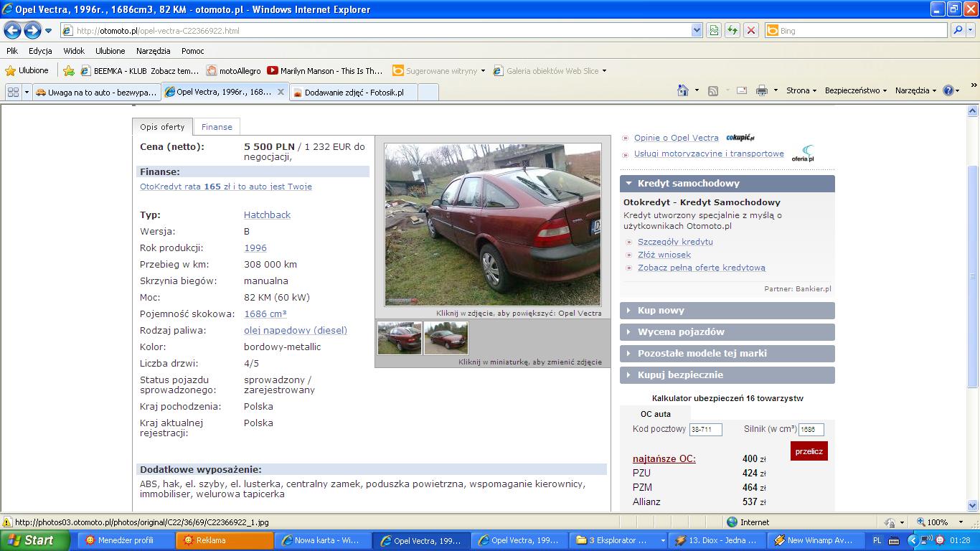Viewport: 980px width, 551px height.
Task: Open a new blank tab
Action: (428, 92)
